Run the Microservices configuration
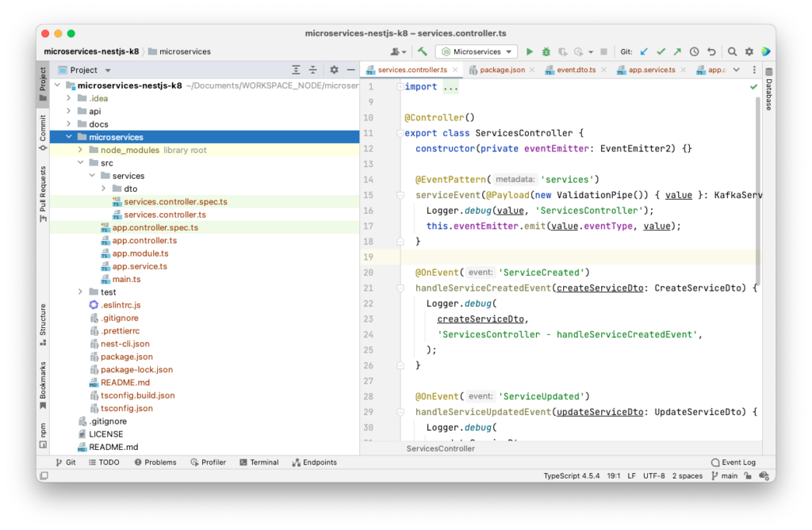Screen dimensions: 812x530 [x=529, y=51]
